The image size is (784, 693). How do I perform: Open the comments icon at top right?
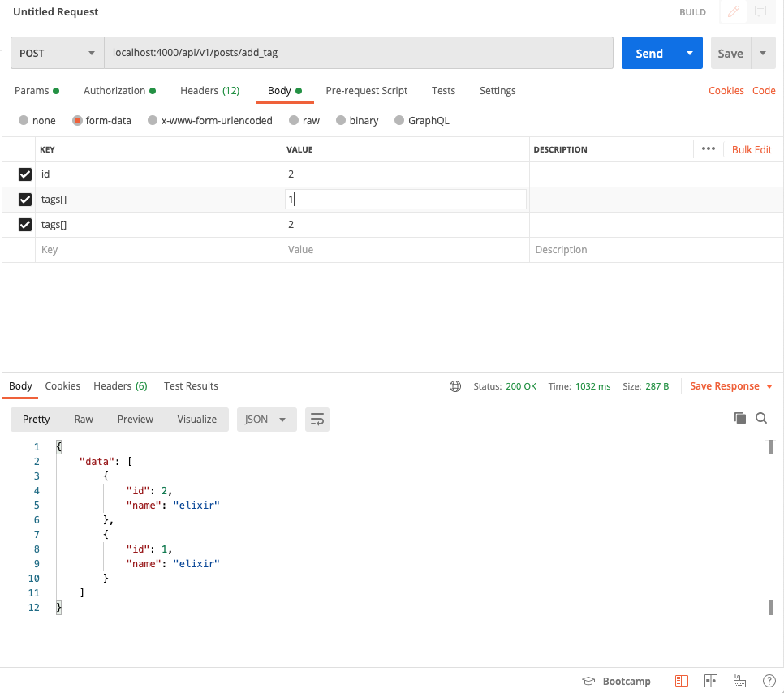760,11
